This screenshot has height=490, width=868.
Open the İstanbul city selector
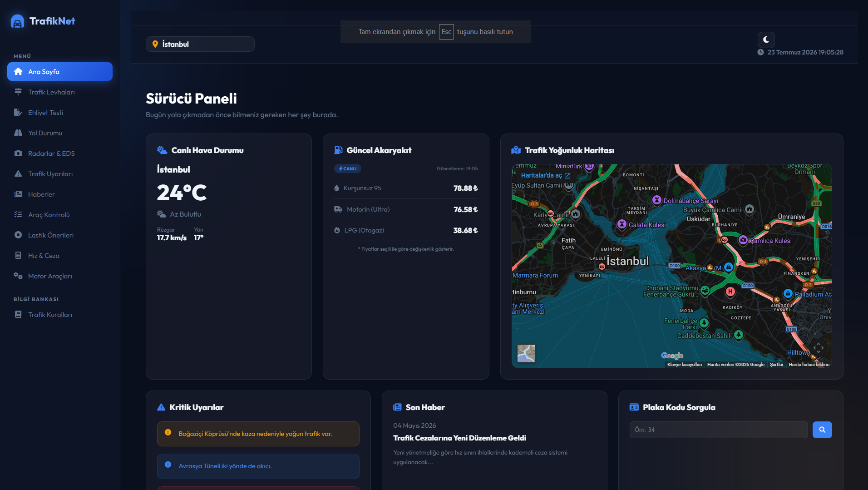[200, 44]
